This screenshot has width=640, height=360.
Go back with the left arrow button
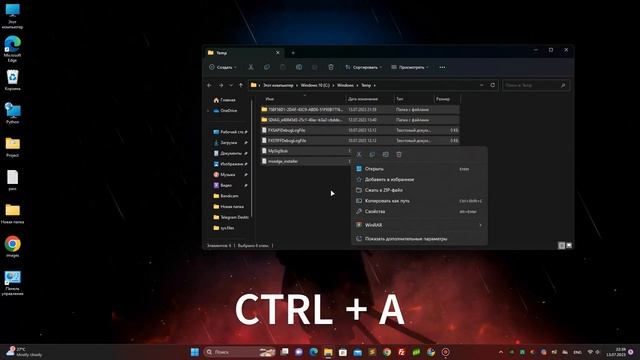pyautogui.click(x=209, y=85)
